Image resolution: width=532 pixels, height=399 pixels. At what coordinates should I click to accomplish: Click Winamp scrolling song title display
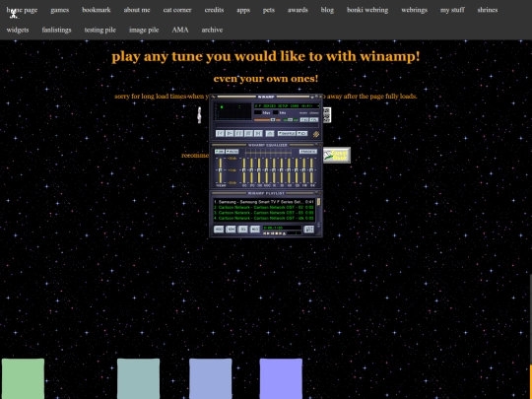tap(287, 105)
